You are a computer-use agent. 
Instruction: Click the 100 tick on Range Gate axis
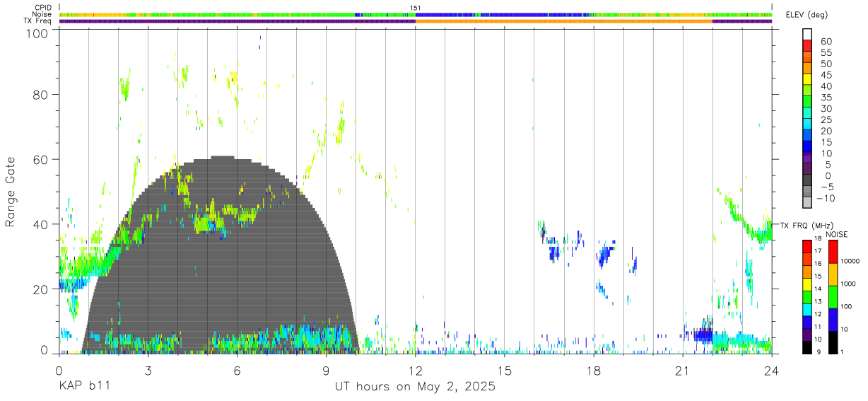[39, 33]
